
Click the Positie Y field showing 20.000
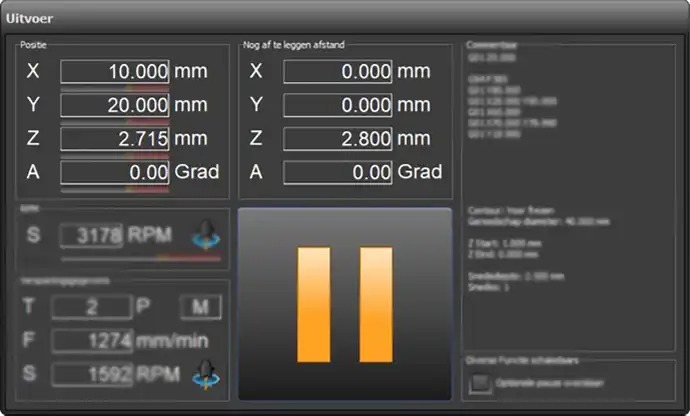click(115, 105)
